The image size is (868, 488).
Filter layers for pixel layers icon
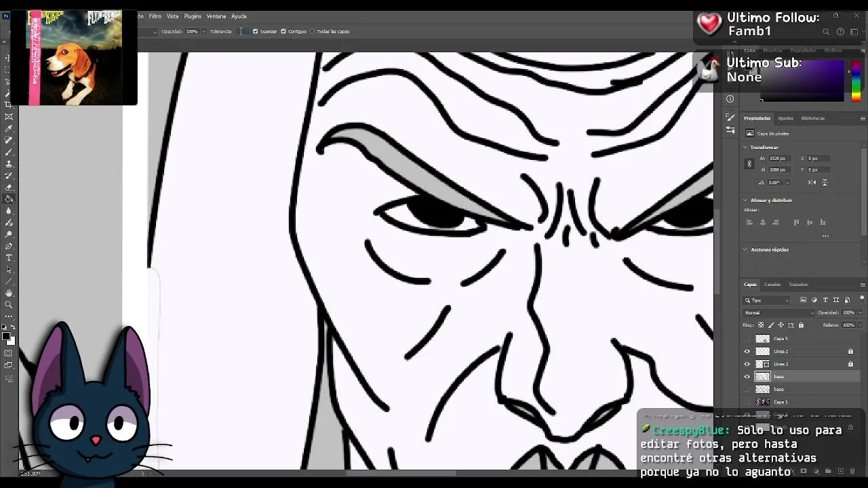[803, 300]
